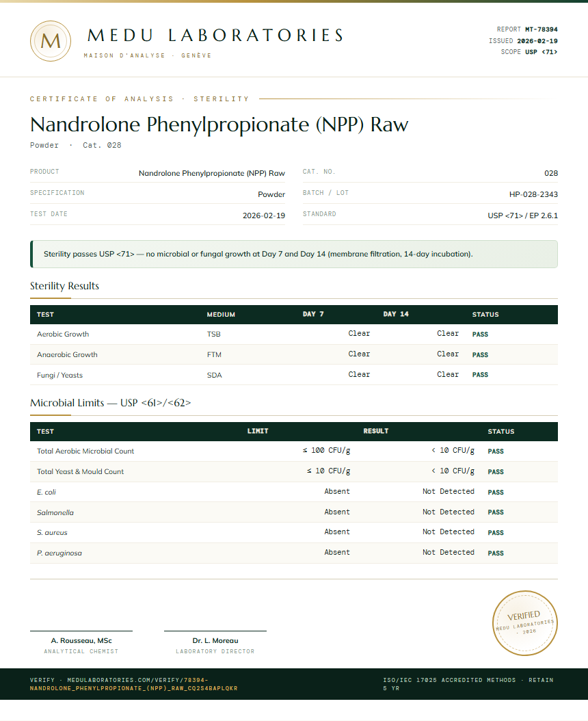The image size is (588, 721).
Task: Click the Cat. No. value 028
Action: 551,173
